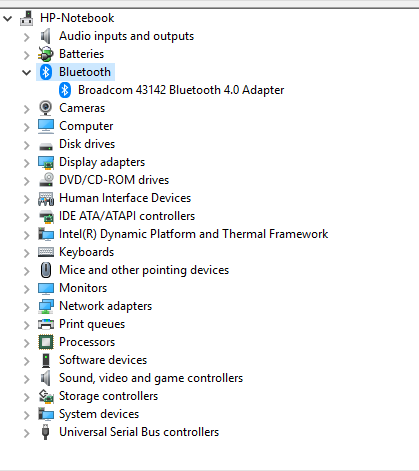Image resolution: width=419 pixels, height=471 pixels.
Task: Click the System devices icon
Action: pos(46,414)
